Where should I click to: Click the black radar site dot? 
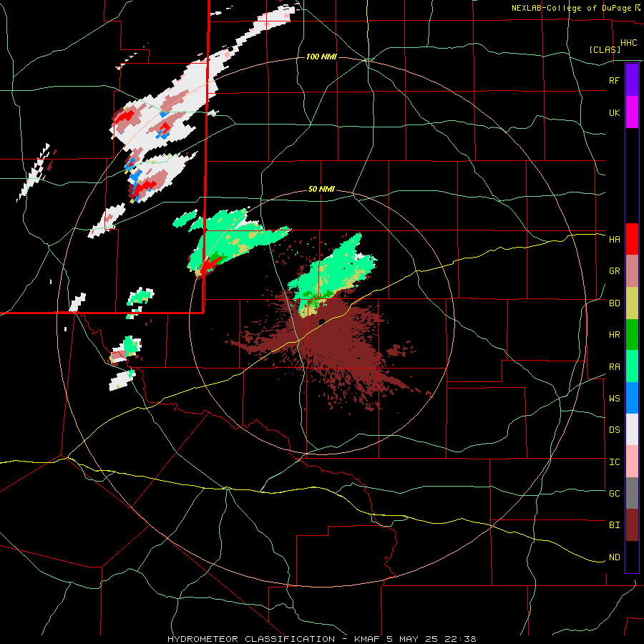coord(322,321)
